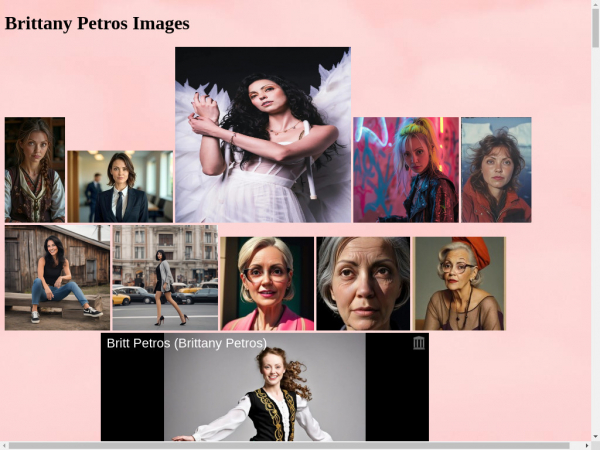This screenshot has width=600, height=450.
Task: Select the pink blazer and glasses thumbnail
Action: point(267,283)
